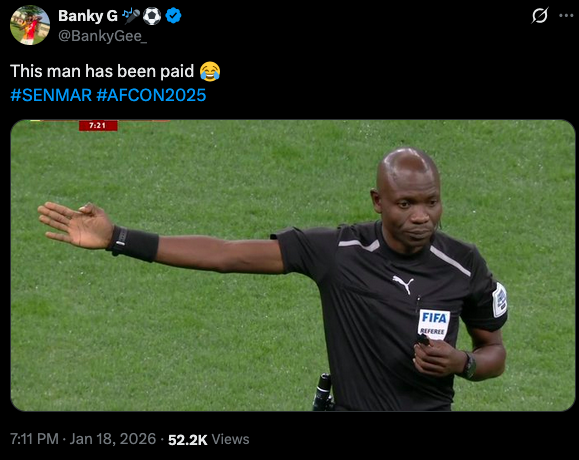The image size is (579, 460).
Task: Click the referee's outstretched hand in image
Action: coord(76,225)
